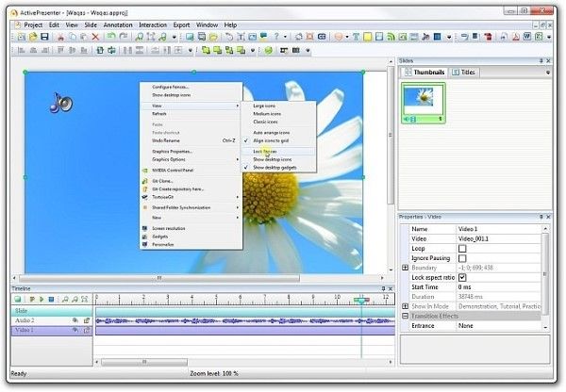
Task: Click Lock fences in the context submenu
Action: 264,151
